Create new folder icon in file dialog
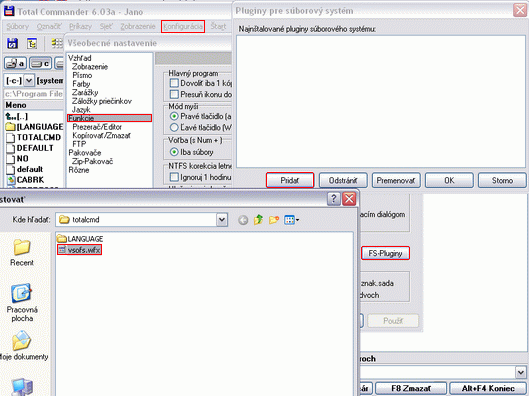Viewport: 529px width, 396px height. (274, 220)
